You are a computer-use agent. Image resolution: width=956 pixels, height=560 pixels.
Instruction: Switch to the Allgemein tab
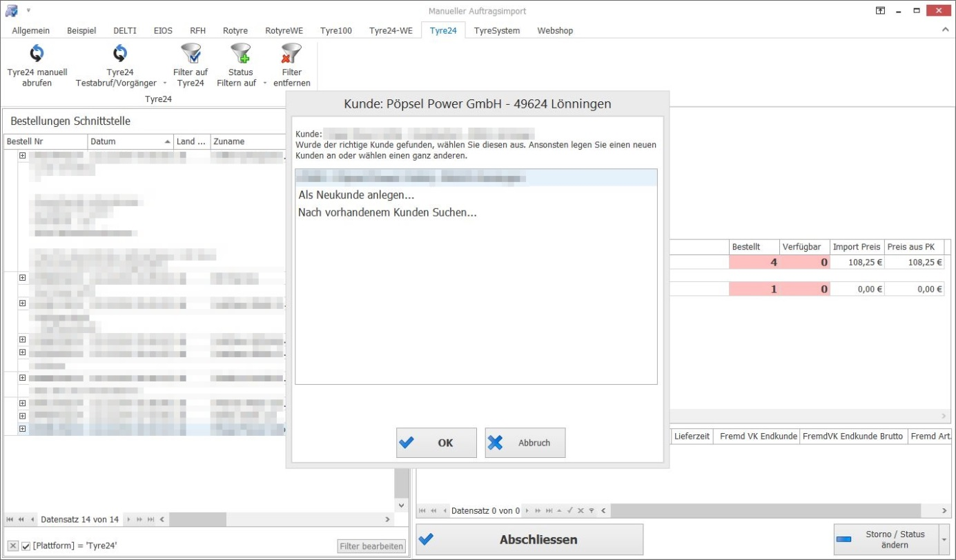pos(30,30)
